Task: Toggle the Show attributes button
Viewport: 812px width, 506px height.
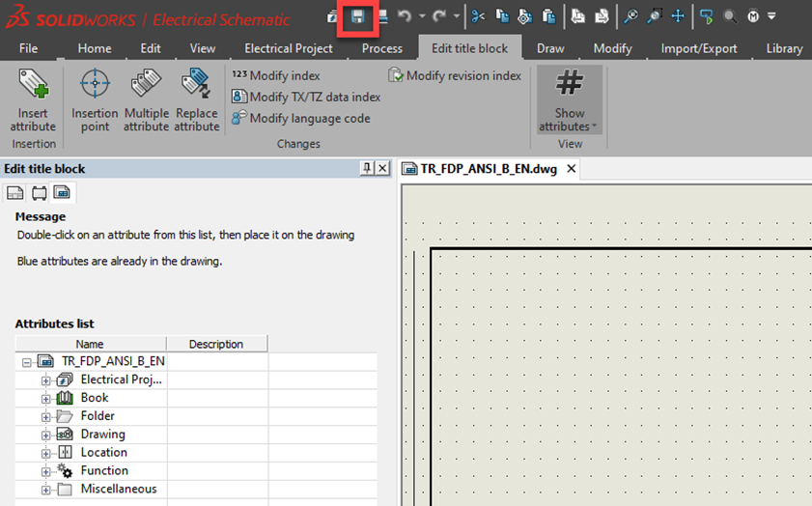Action: (x=569, y=99)
